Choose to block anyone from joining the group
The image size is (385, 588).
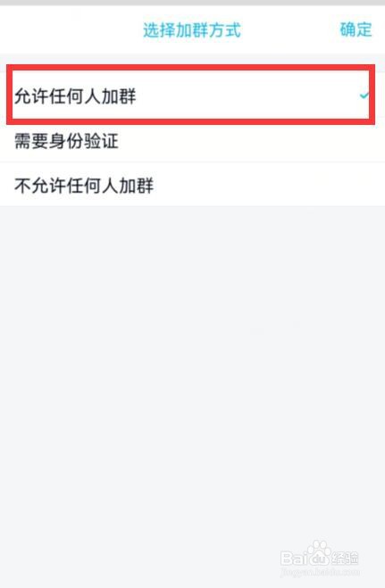coord(193,185)
